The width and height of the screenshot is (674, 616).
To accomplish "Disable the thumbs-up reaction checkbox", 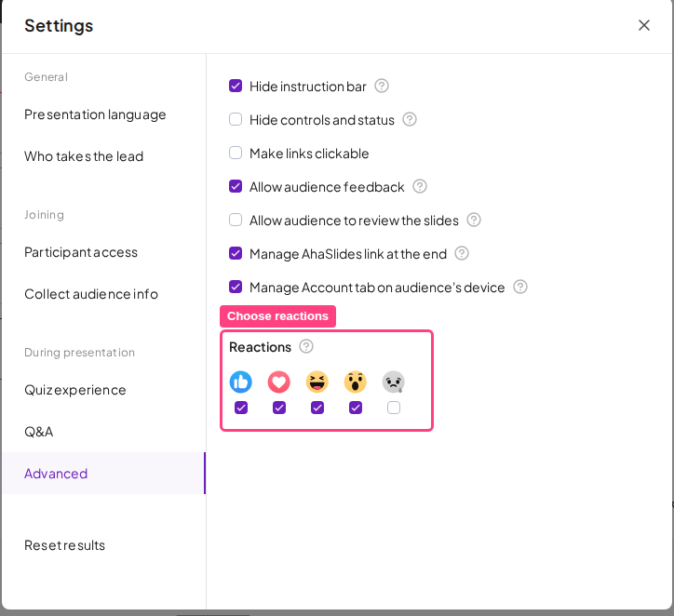I will [x=241, y=408].
